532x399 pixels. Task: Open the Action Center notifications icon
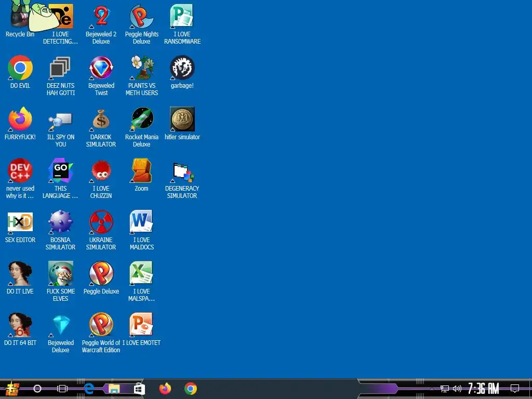[515, 389]
